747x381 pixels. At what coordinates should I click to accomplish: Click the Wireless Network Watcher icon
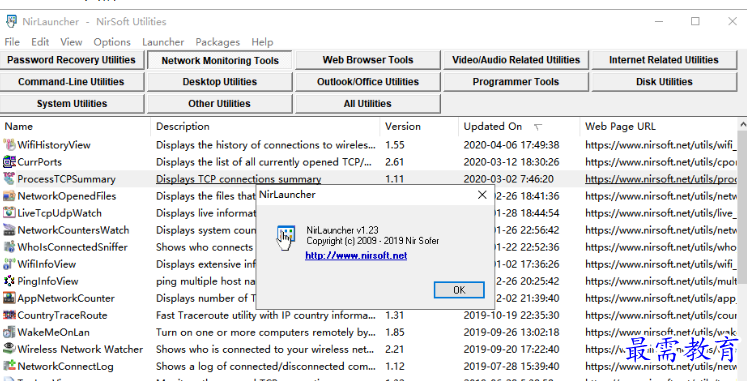[x=9, y=349]
